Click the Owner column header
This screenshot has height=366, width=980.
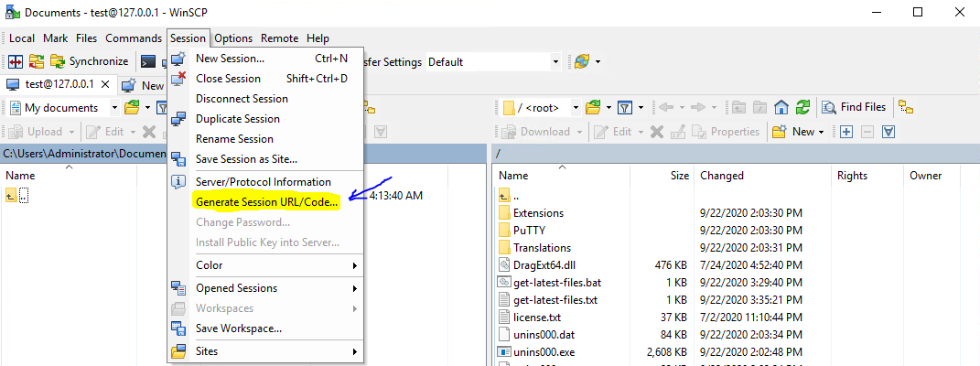932,176
